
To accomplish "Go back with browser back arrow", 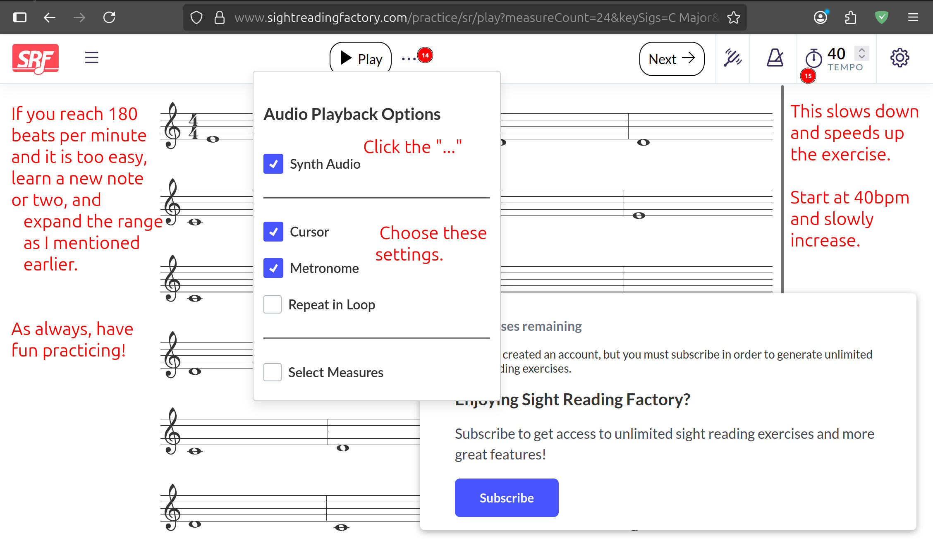I will coord(50,17).
